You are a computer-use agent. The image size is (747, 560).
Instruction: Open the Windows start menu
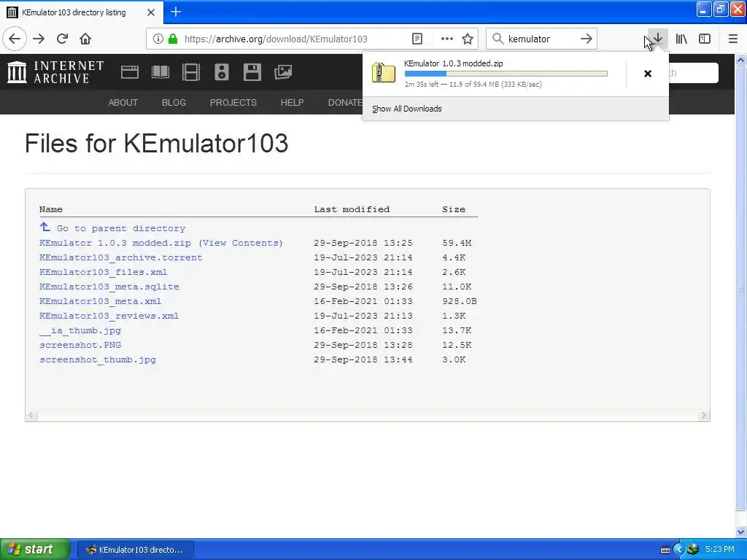pyautogui.click(x=35, y=550)
